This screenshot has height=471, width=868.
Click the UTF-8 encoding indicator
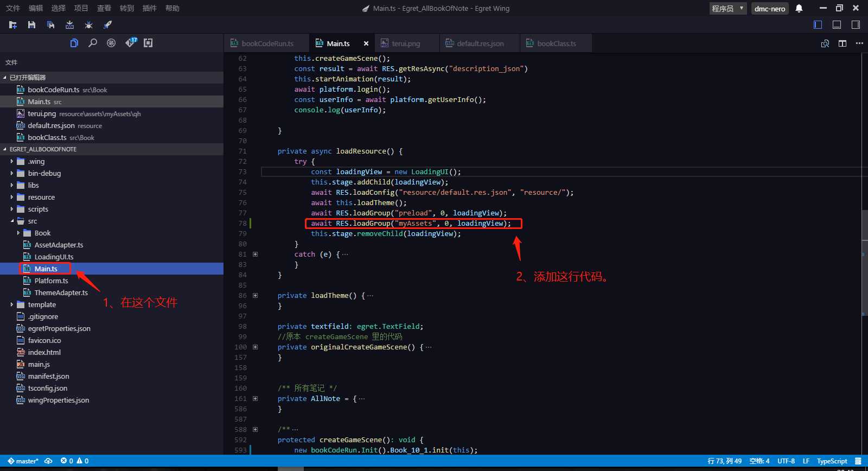[786, 461]
